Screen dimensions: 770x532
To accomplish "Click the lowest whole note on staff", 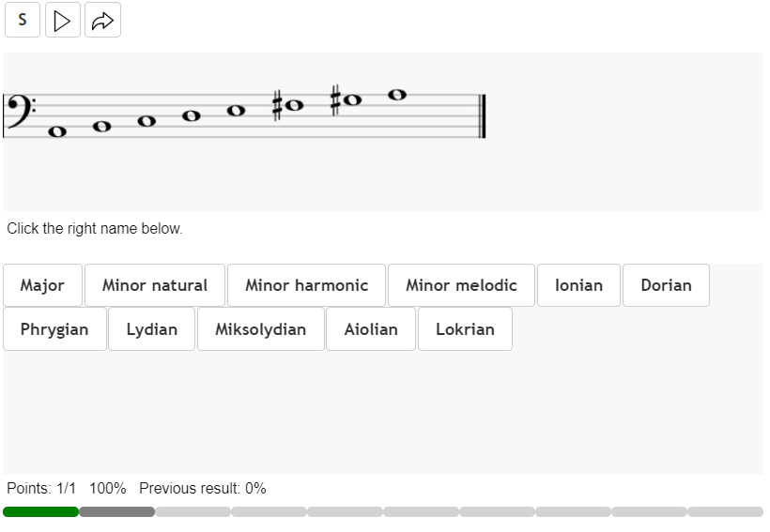I will point(57,132).
